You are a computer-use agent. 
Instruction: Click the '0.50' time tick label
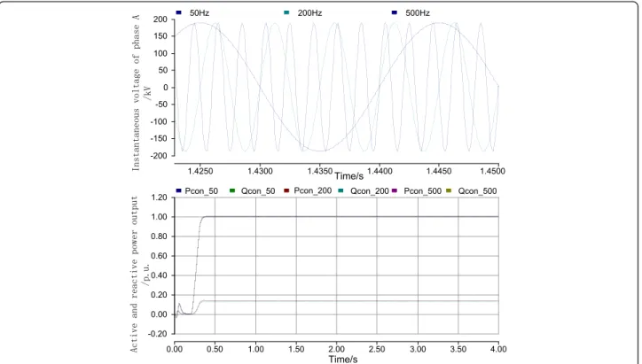point(215,349)
